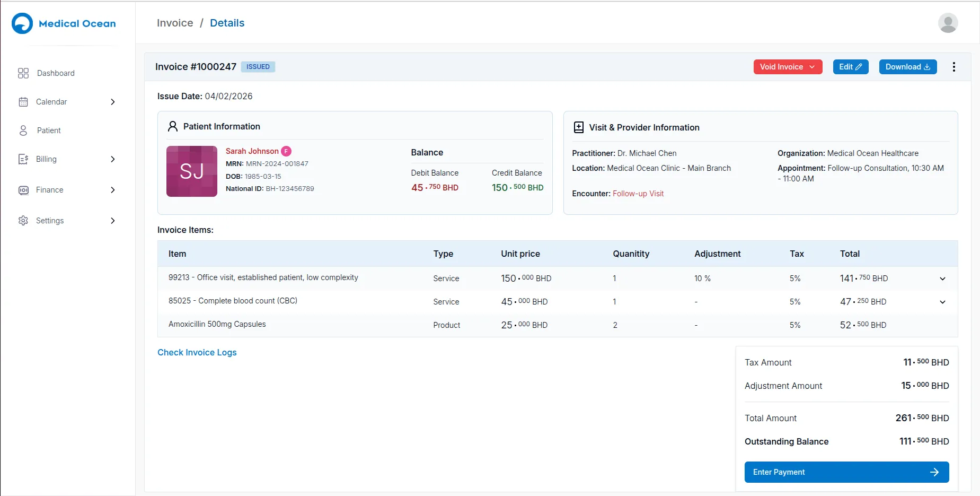Open the Patient section icon
Viewport: 980px width, 496px height.
tap(23, 130)
